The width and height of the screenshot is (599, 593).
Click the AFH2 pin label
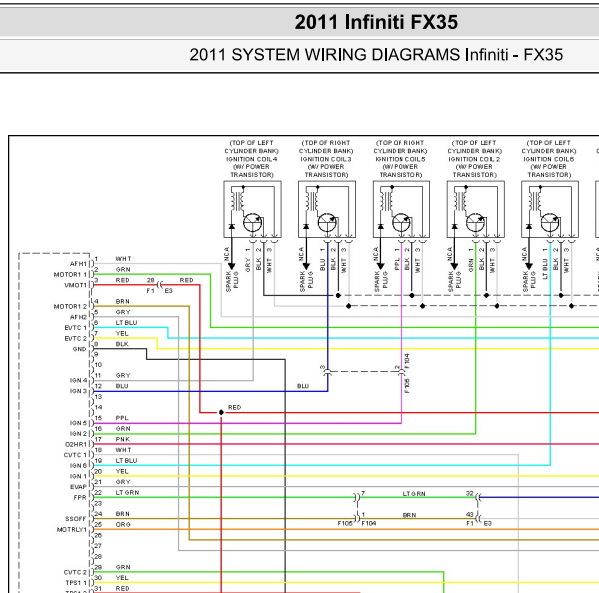click(78, 317)
